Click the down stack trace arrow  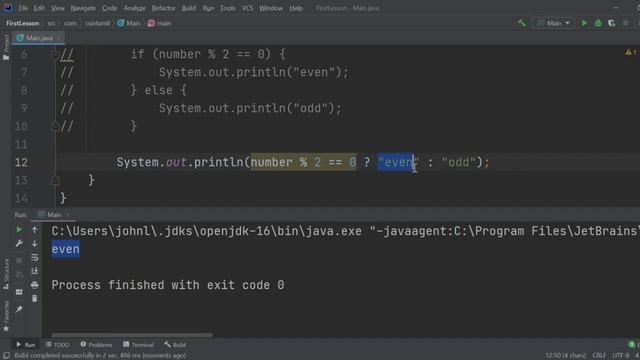(x=35, y=244)
